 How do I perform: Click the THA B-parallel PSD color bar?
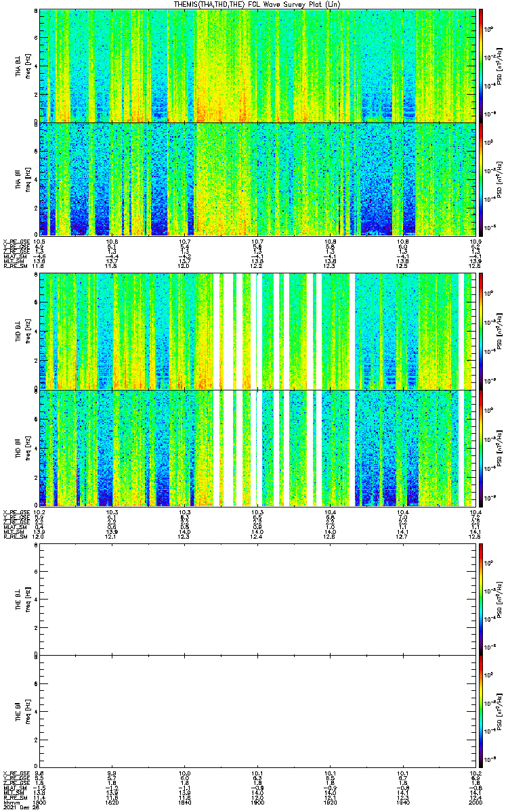pyautogui.click(x=481, y=179)
